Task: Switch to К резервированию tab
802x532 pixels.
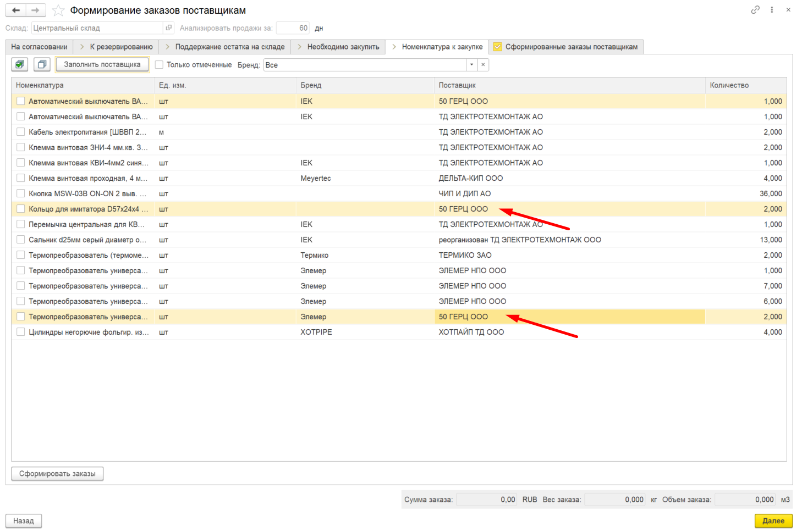Action: click(x=116, y=47)
